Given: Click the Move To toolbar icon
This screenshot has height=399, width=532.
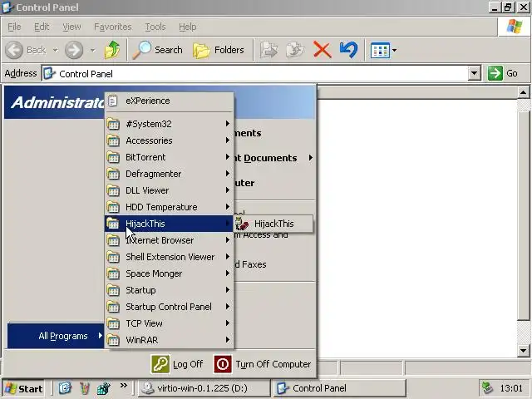Looking at the screenshot, I should 269,50.
